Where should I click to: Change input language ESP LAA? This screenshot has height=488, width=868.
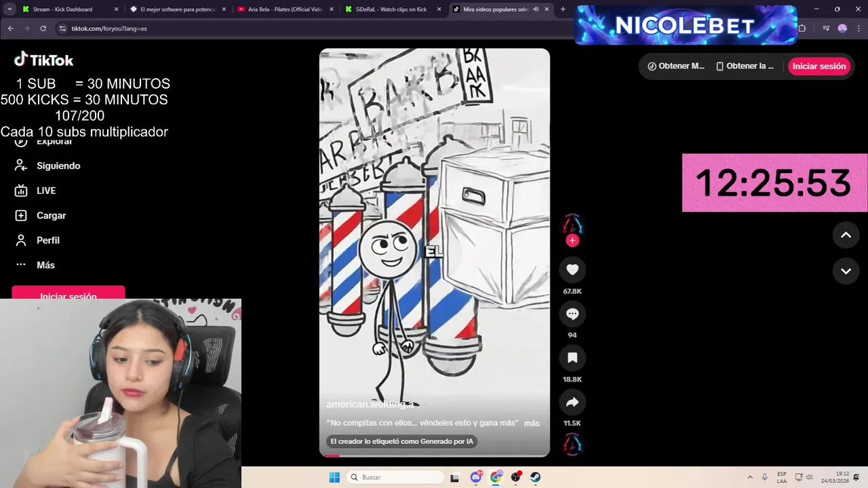(x=782, y=477)
